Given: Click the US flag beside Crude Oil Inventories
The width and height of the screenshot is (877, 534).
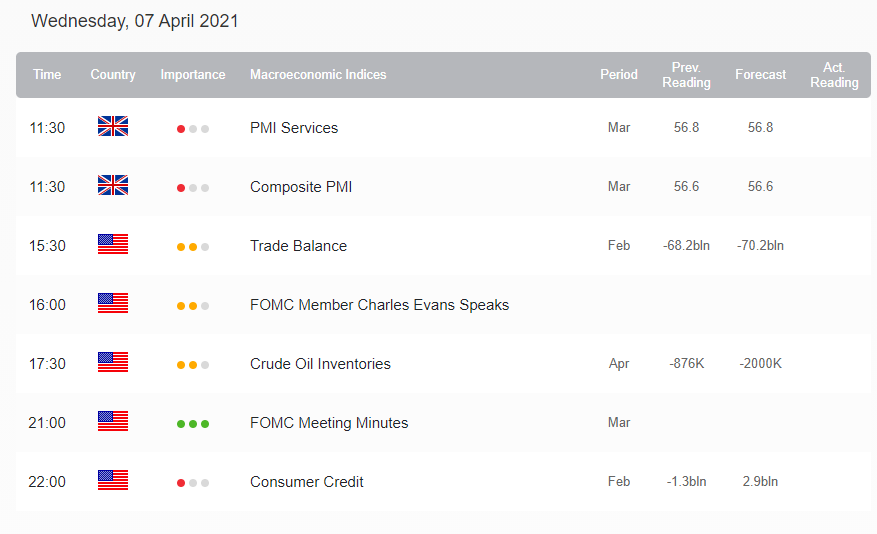Looking at the screenshot, I should [x=113, y=363].
